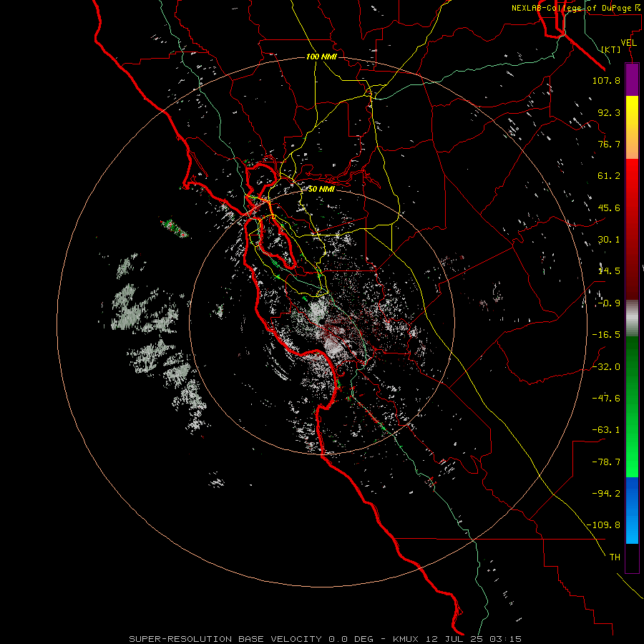Click the -78.7 legend value
The width and height of the screenshot is (644, 644).
coord(606,462)
